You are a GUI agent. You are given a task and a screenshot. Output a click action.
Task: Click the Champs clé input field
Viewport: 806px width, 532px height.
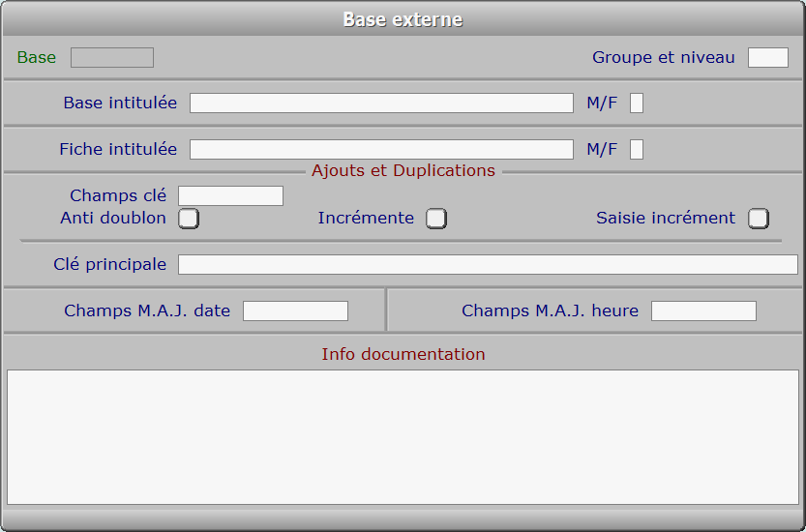click(x=231, y=195)
